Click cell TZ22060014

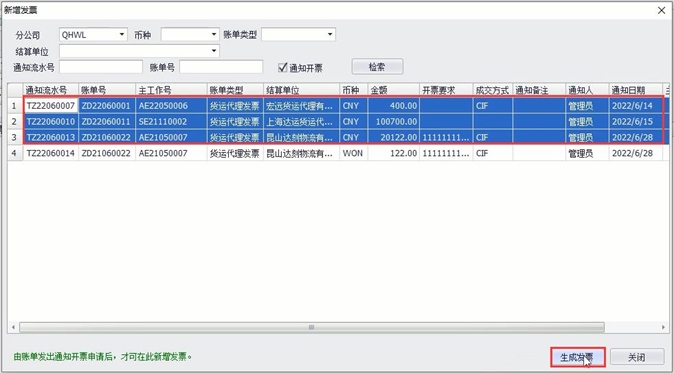50,153
